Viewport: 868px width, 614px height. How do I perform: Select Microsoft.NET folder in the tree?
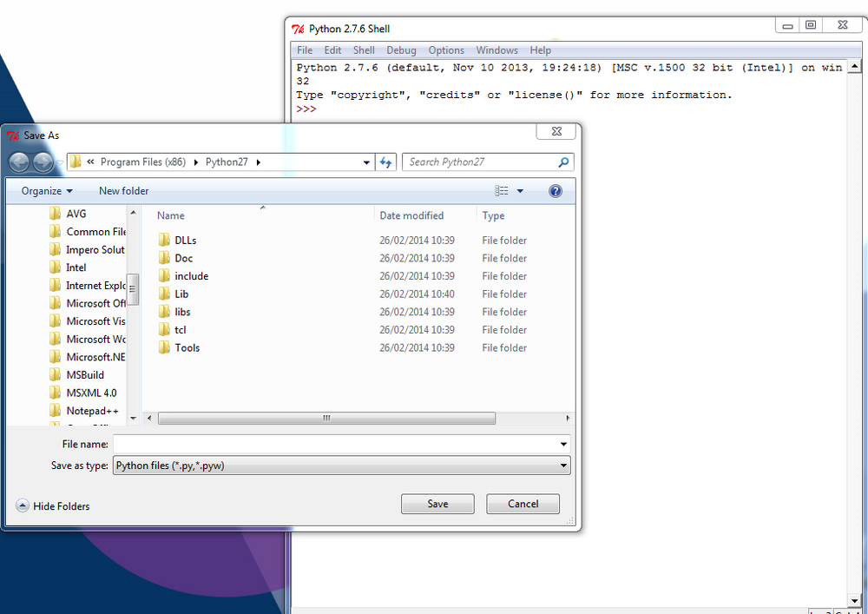(x=88, y=357)
